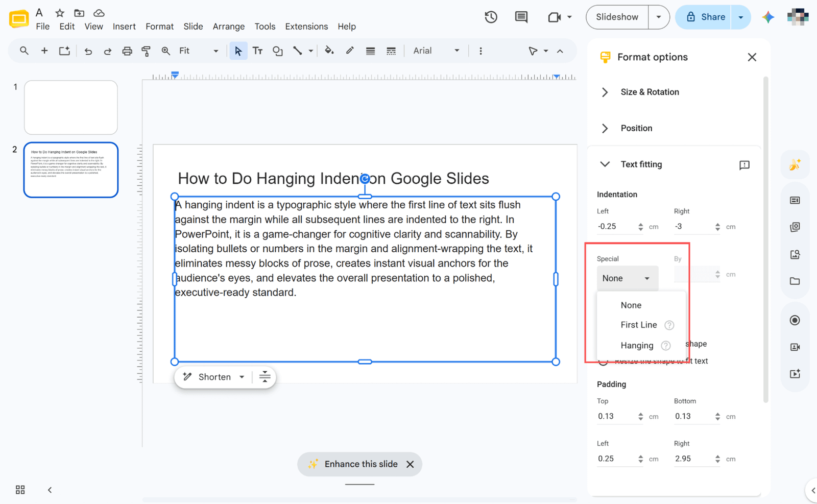Open grid view at bottom left
This screenshot has height=504, width=817.
20,490
